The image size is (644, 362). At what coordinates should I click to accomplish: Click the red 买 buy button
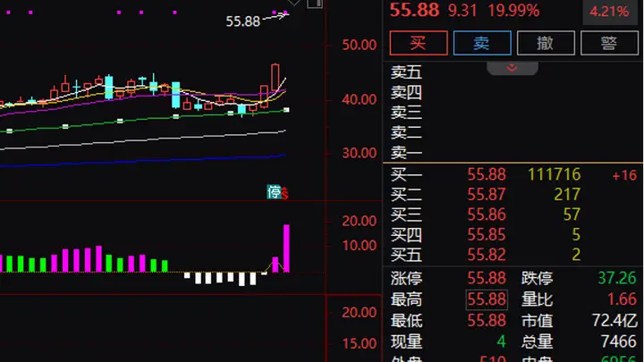coord(419,43)
